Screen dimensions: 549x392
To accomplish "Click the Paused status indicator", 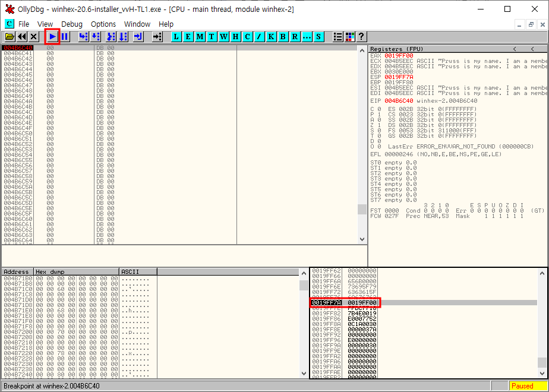I will (527, 385).
